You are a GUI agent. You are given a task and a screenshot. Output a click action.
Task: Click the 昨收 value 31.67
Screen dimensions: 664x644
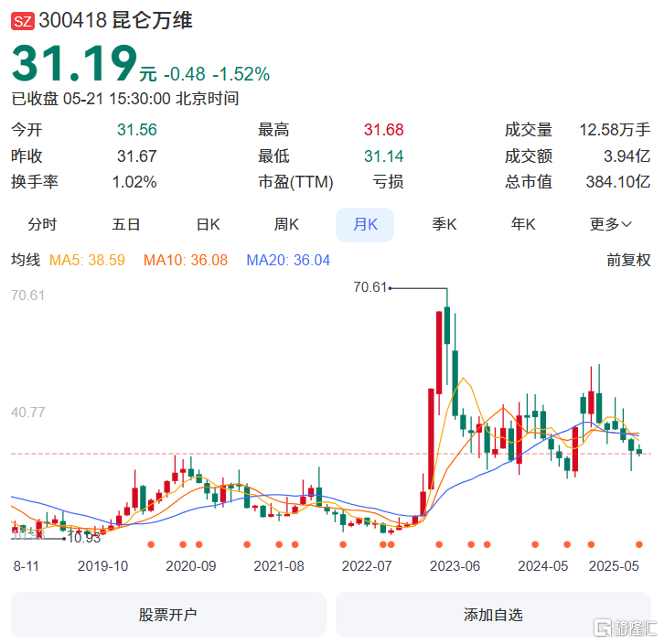tap(137, 156)
